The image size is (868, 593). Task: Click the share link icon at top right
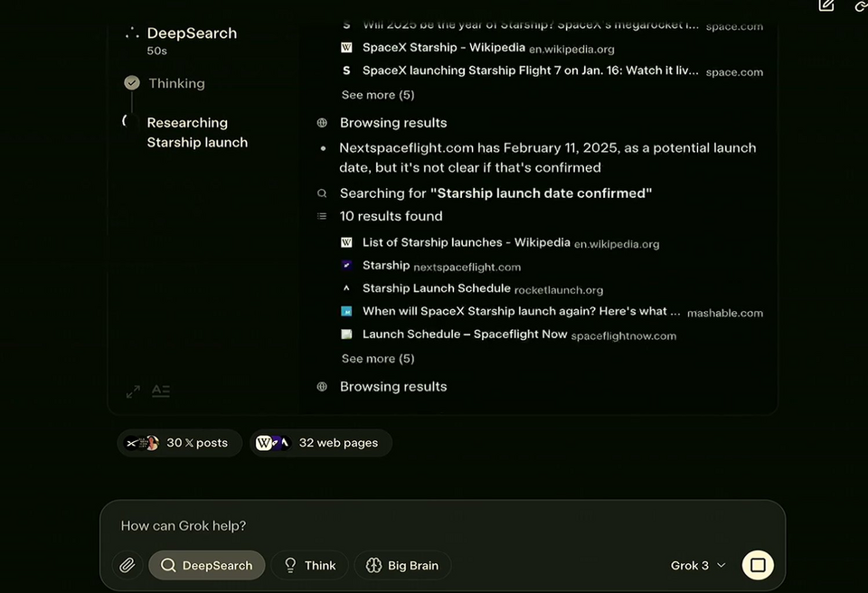861,5
